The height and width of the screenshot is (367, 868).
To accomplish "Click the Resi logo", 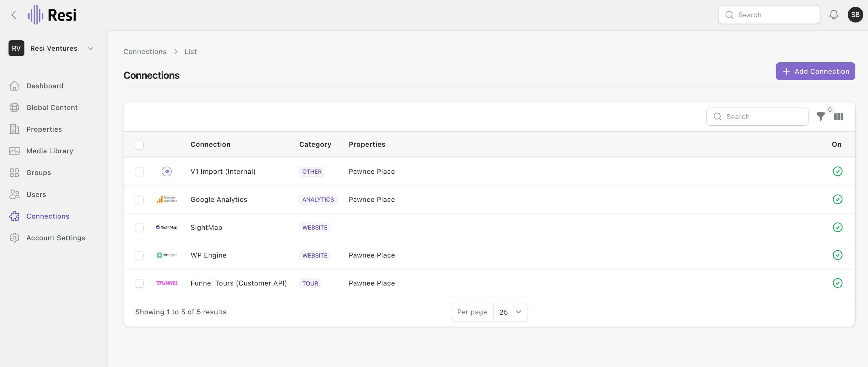I will click(x=52, y=15).
